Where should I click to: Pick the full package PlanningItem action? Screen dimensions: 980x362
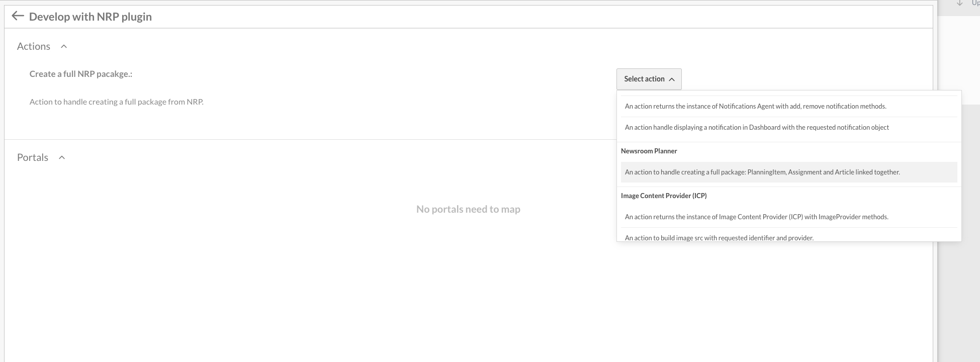[762, 172]
